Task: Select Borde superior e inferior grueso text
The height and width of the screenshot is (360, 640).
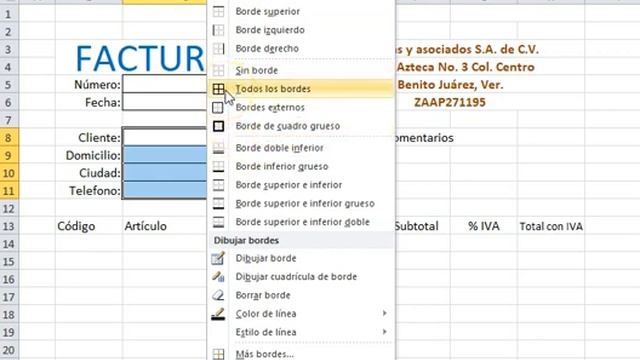Action: click(305, 204)
